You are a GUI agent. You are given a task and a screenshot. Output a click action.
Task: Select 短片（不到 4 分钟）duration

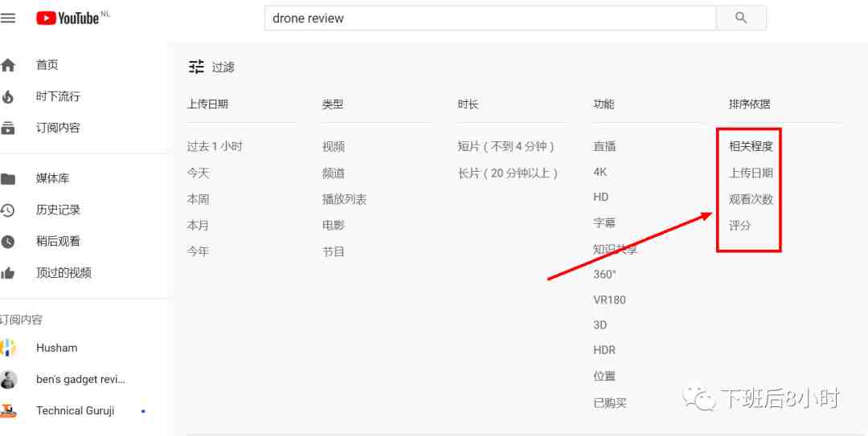click(506, 147)
